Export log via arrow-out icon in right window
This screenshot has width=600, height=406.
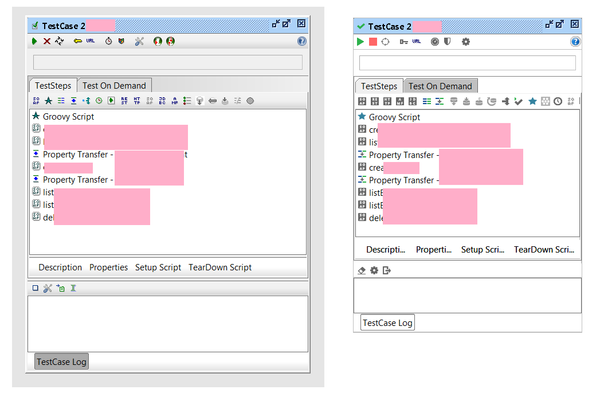click(386, 271)
